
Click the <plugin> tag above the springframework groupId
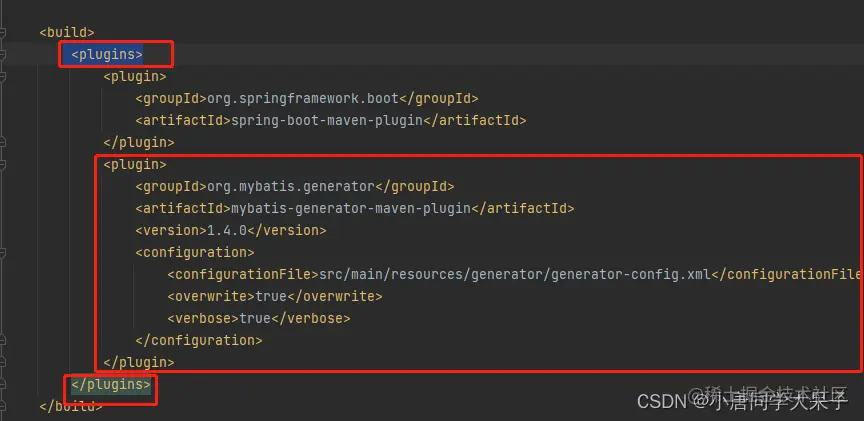point(135,77)
